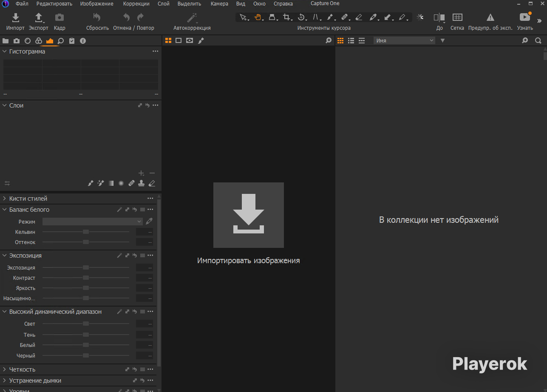Screen dimensions: 547x392
Task: Adjust the Контраст slider
Action: click(86, 278)
